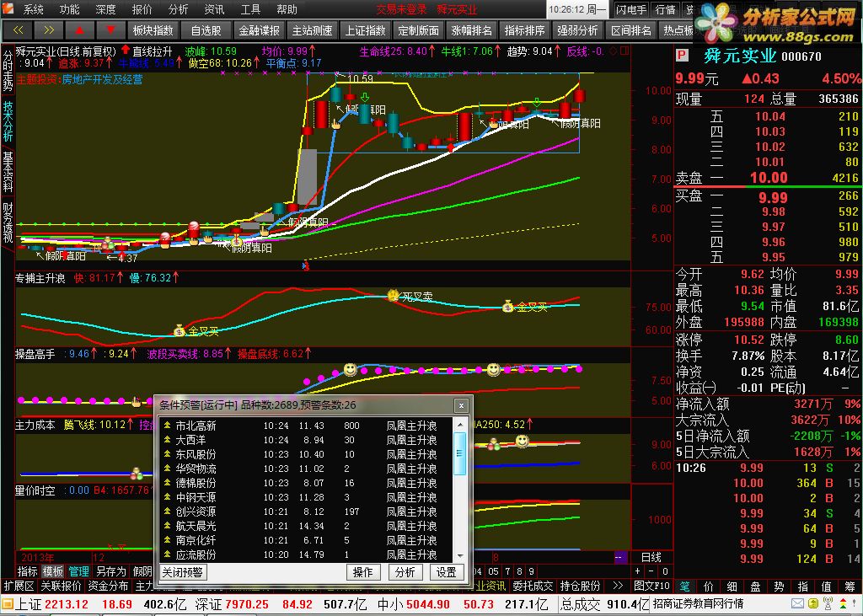The height and width of the screenshot is (616, 863).
Task: Switch to the 分时走势 side tab
Action: [x=8, y=71]
